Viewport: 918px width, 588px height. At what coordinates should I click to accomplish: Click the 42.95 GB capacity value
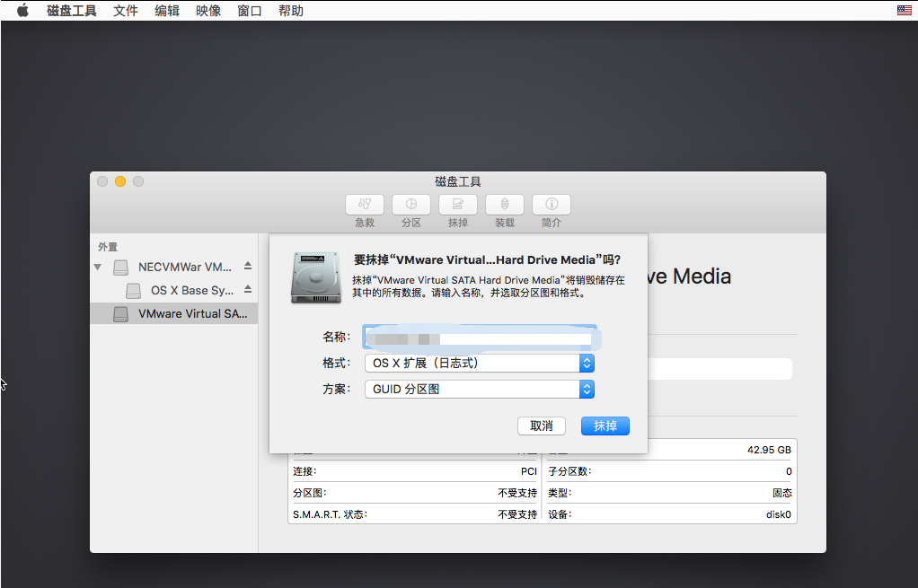click(x=769, y=450)
